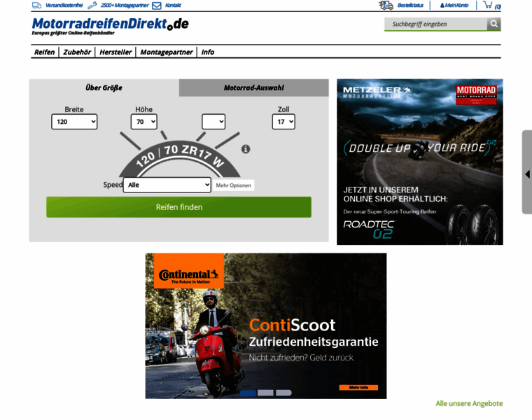This screenshot has height=420, width=532.
Task: Click the envelope Kontakt icon
Action: coord(156,6)
